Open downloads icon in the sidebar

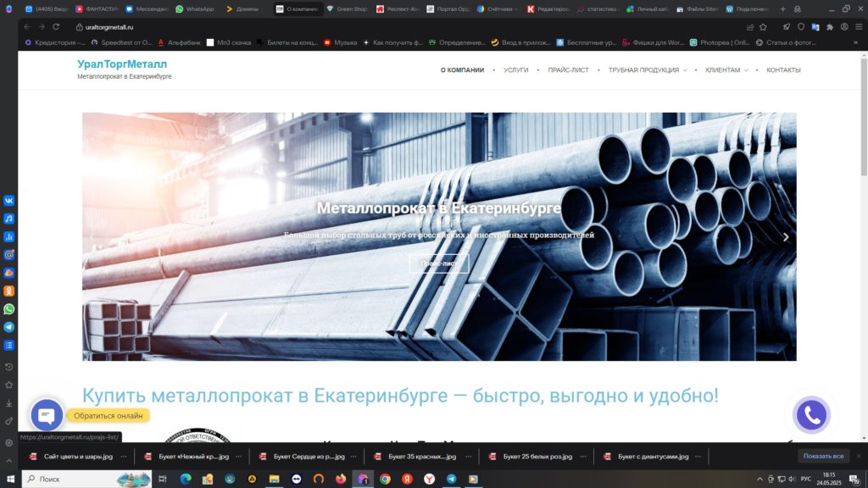click(8, 403)
